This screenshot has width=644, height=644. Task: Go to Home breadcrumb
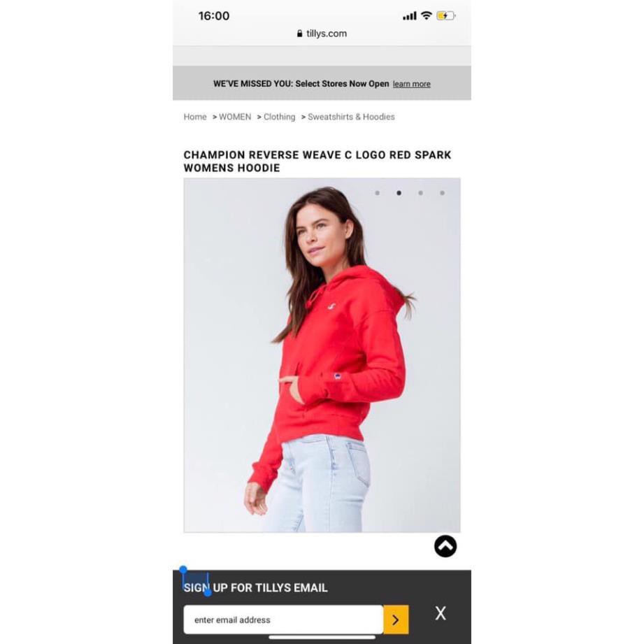pos(195,117)
